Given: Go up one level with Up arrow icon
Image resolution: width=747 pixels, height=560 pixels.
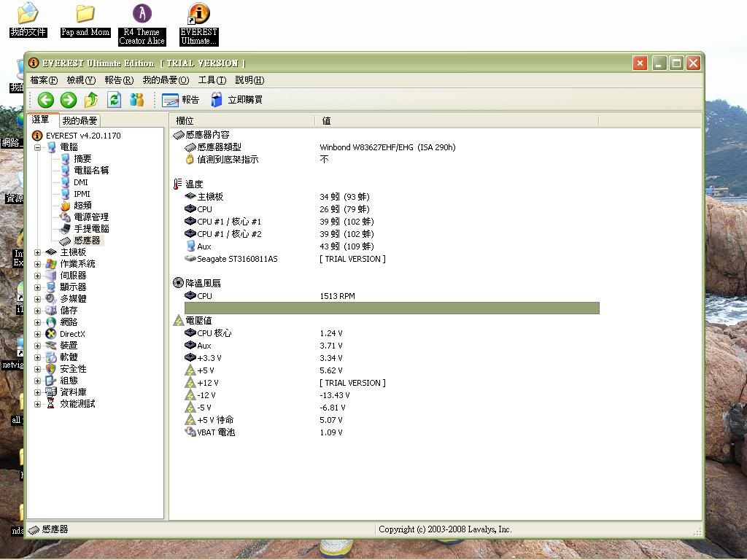Looking at the screenshot, I should point(91,100).
